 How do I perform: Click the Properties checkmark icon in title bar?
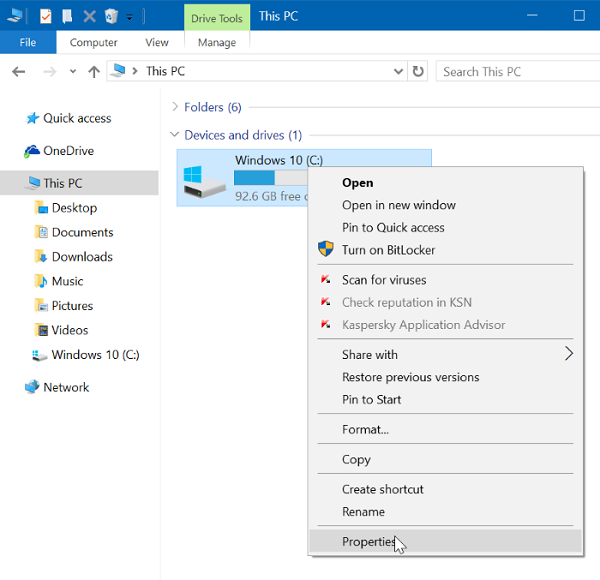coord(46,16)
